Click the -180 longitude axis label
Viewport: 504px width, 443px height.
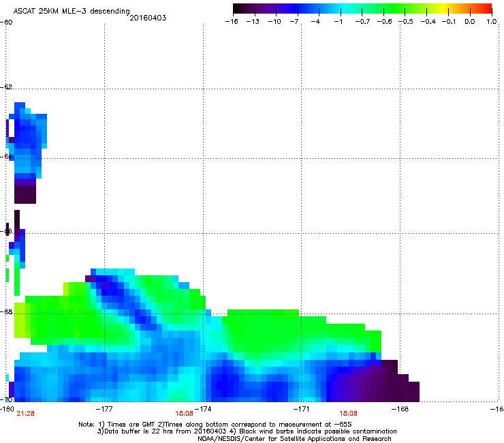tap(7, 409)
